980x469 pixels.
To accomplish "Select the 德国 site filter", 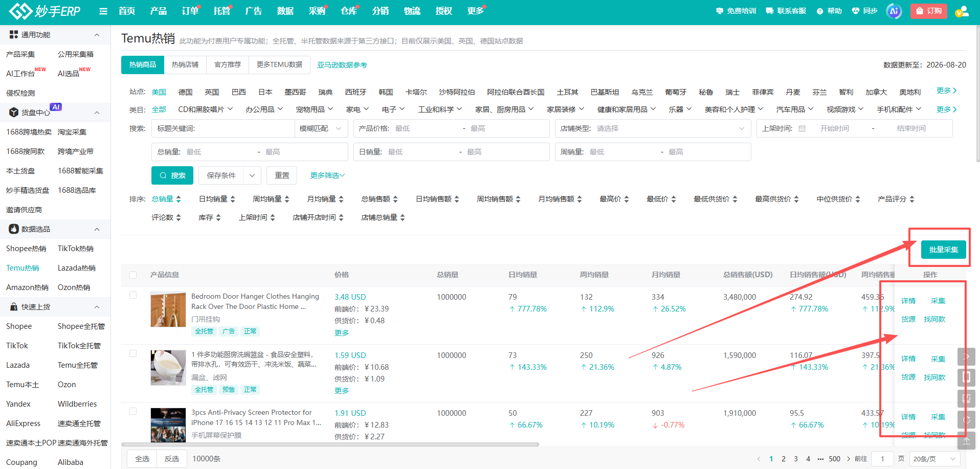I will point(185,92).
